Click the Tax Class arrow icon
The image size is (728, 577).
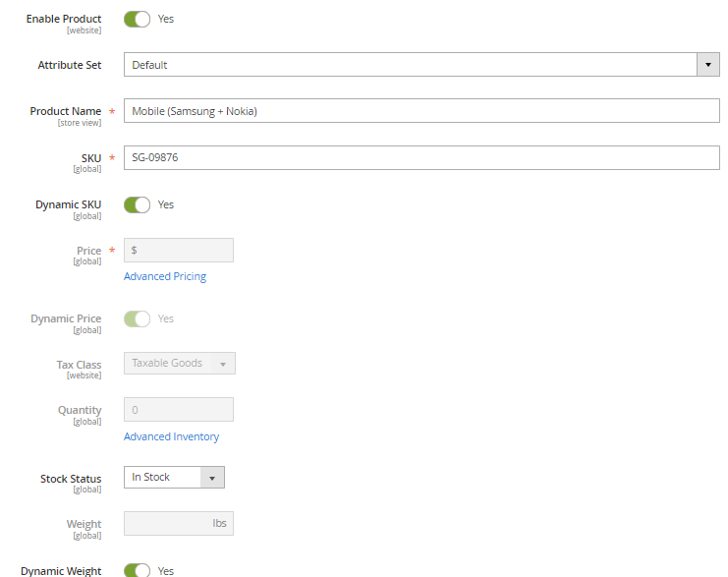(223, 364)
